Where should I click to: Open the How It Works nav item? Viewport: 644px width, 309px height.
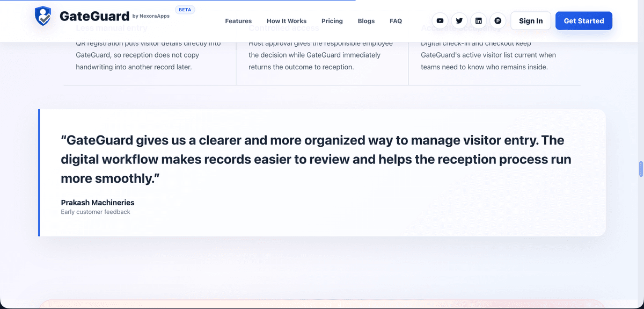coord(287,21)
